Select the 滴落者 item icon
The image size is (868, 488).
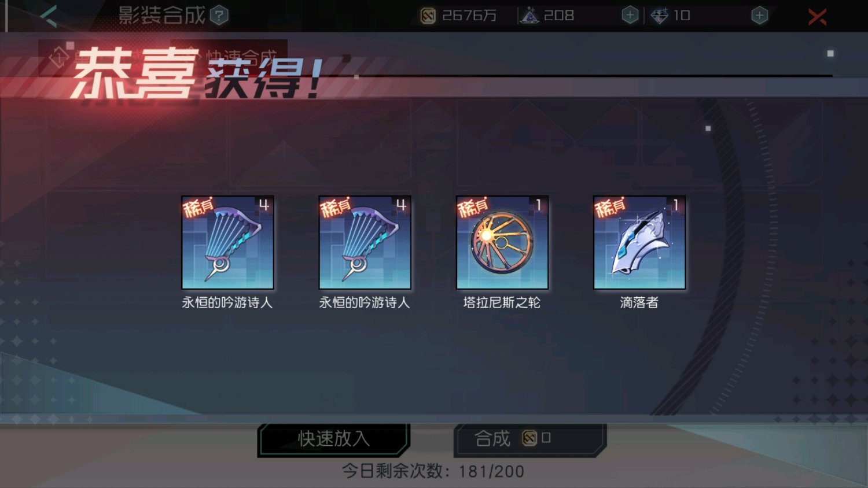coord(639,242)
